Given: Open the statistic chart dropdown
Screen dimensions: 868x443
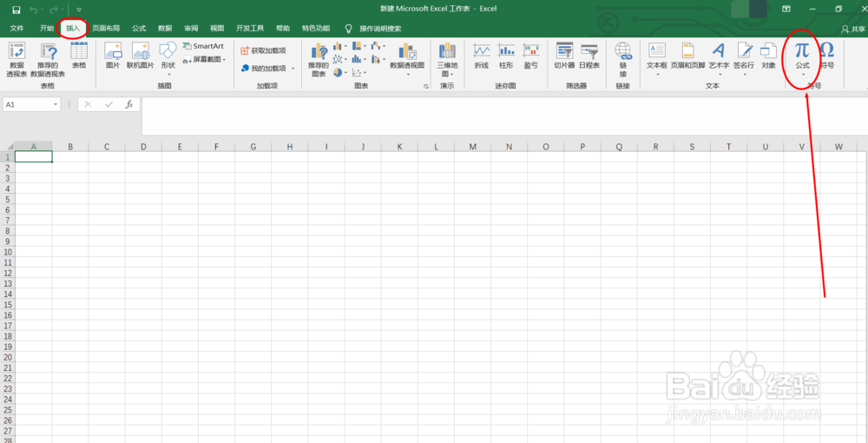Looking at the screenshot, I should (359, 59).
